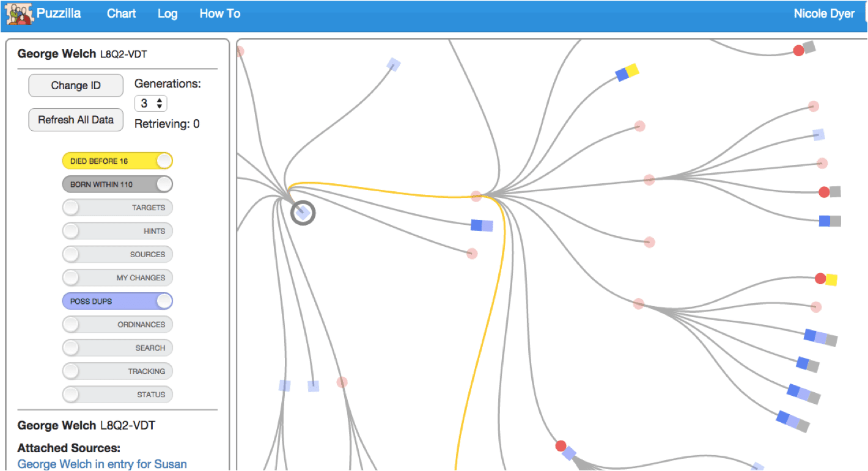Click the Nicole Dyer user name

823,13
